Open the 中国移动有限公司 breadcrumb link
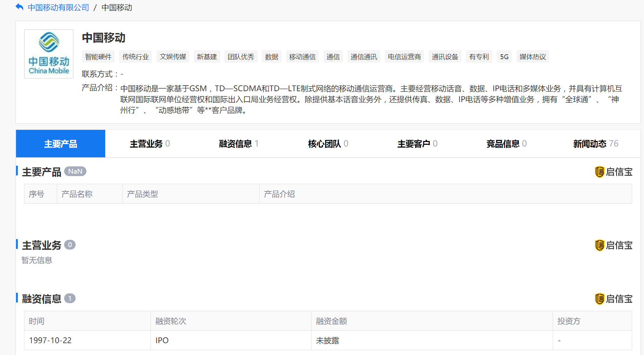 pyautogui.click(x=59, y=8)
